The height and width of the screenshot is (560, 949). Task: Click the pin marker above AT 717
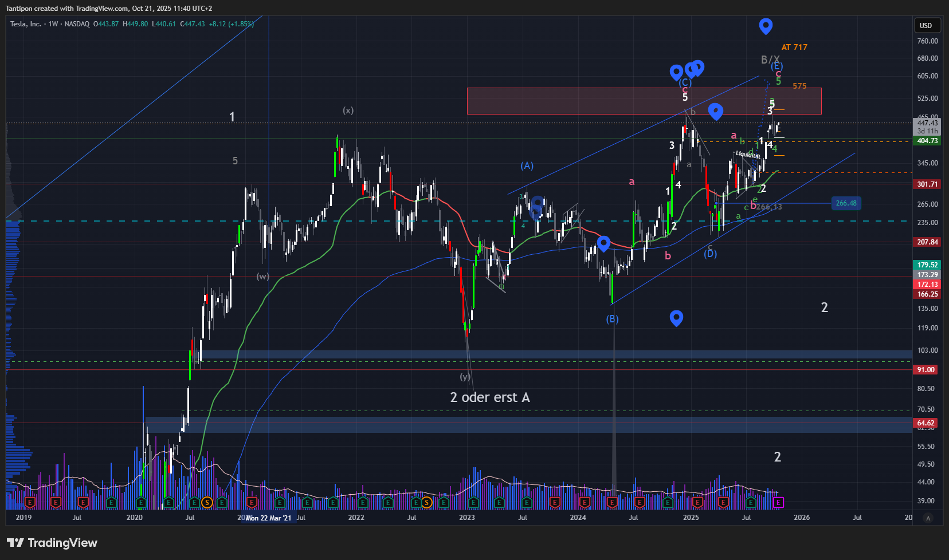click(766, 25)
